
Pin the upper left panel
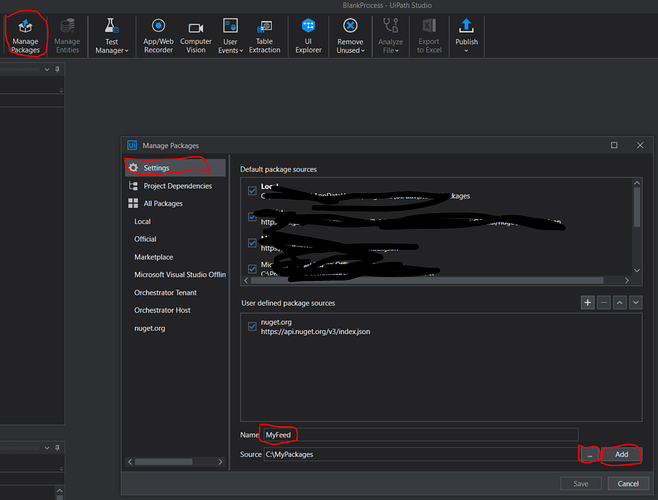click(57, 69)
